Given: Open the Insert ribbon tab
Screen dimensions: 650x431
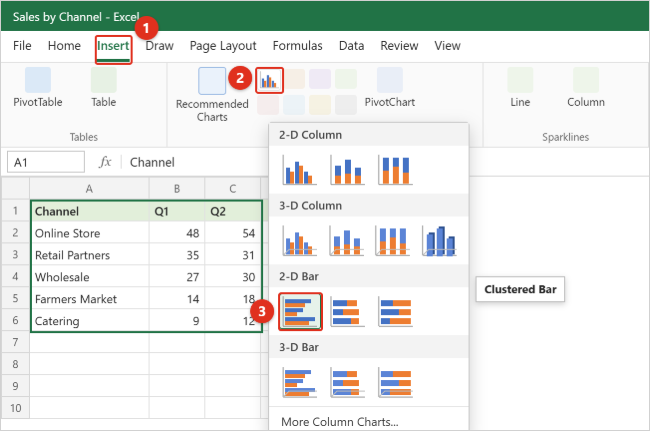Looking at the screenshot, I should point(113,46).
